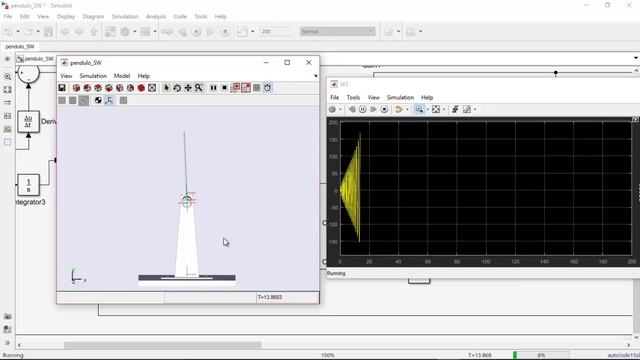Click the up-to-parent arrow in Simulink toolbar
This screenshot has width=640, height=360.
point(94,31)
